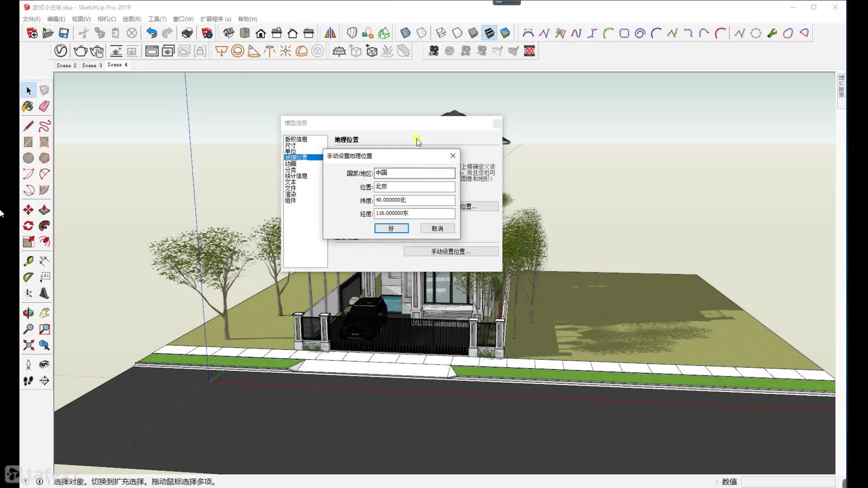The image size is (868, 488).
Task: Select the Freehand tool
Action: [44, 126]
